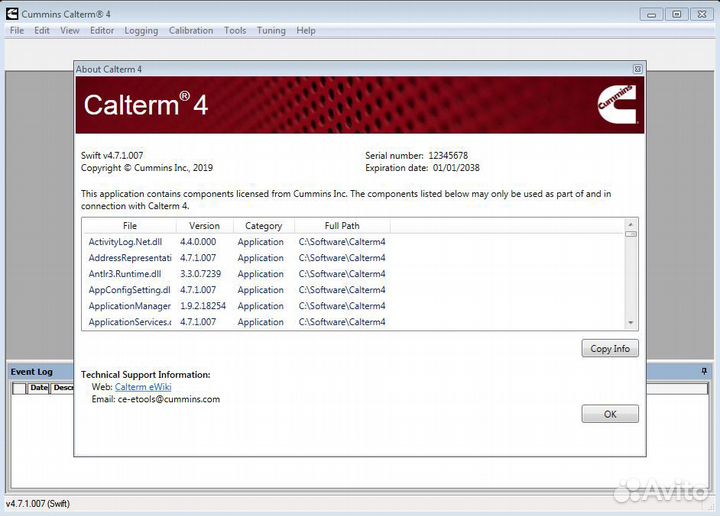This screenshot has width=720, height=516.
Task: Close the About Calterm 4 dialog
Action: pos(637,69)
